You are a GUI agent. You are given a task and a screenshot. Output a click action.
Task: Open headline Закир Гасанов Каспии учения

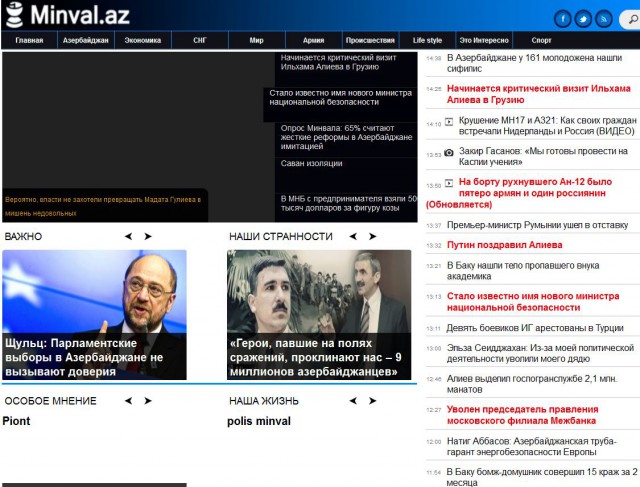point(543,156)
